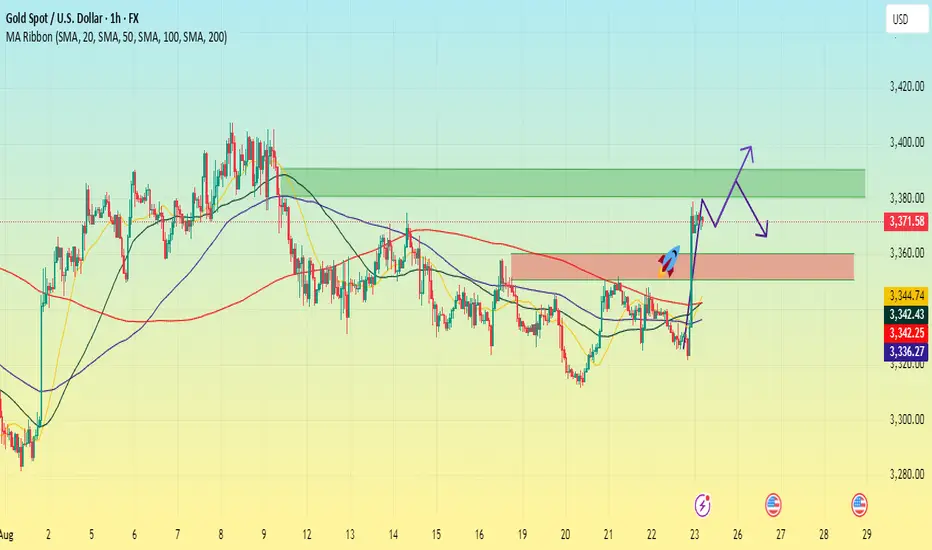Click the blue SMA value 3,336.27
This screenshot has height=550, width=932.
pyautogui.click(x=906, y=351)
